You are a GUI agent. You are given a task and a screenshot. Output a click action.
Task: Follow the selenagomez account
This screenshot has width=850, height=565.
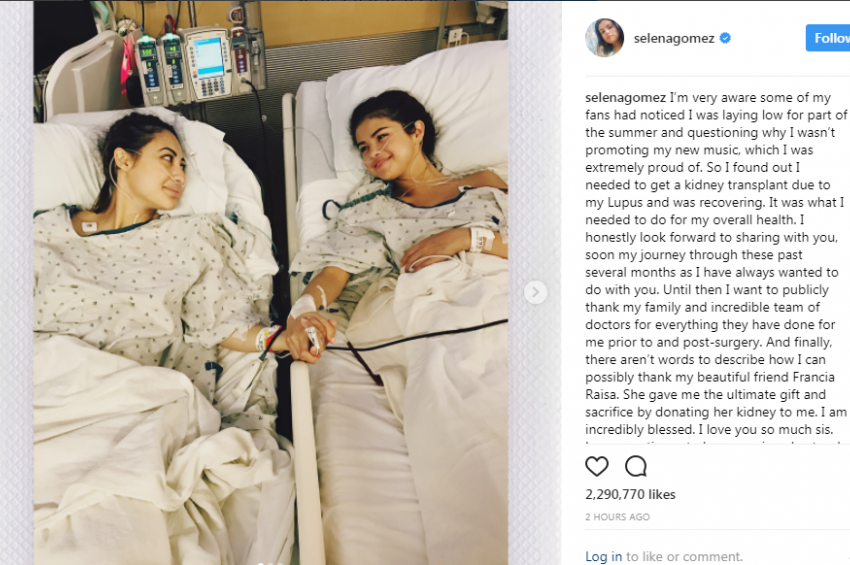tap(828, 38)
